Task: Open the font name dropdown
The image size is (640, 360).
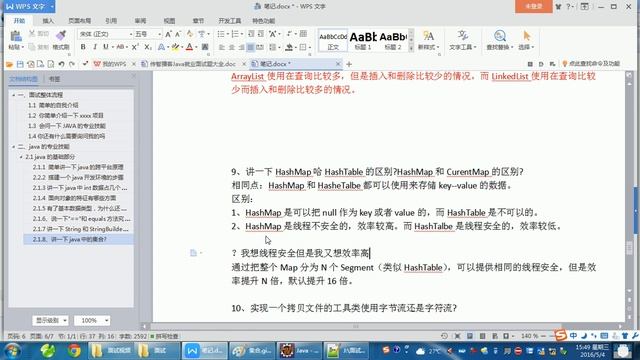Action: pos(131,34)
